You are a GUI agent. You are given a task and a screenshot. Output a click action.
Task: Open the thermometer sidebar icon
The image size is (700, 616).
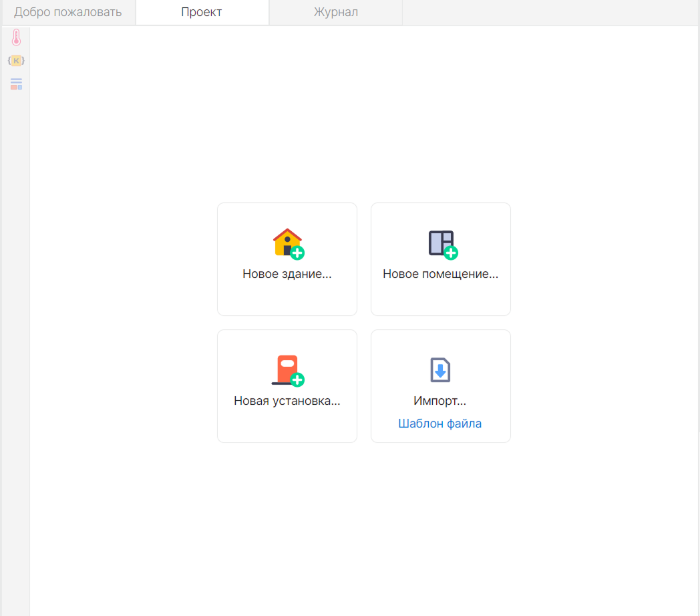coord(17,37)
